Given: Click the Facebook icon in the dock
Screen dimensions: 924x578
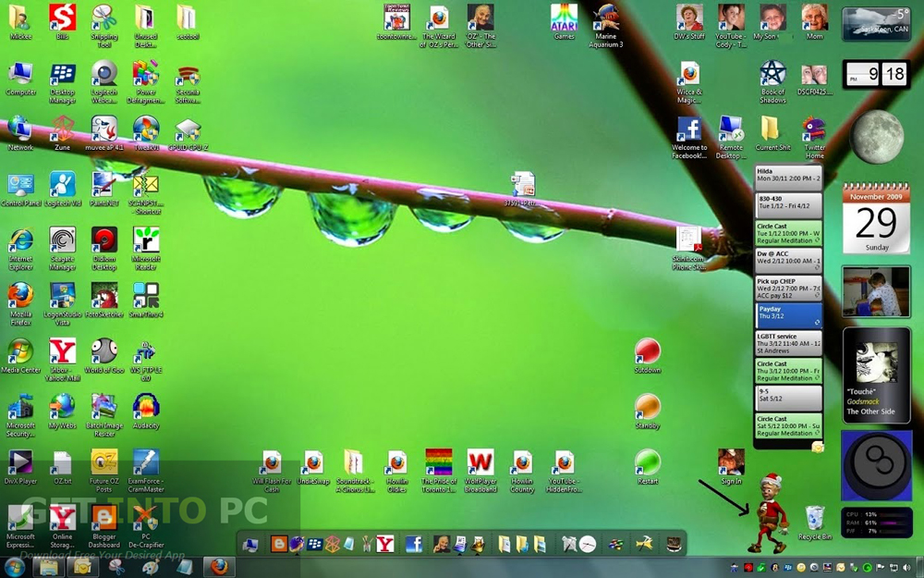Looking at the screenshot, I should (x=414, y=543).
